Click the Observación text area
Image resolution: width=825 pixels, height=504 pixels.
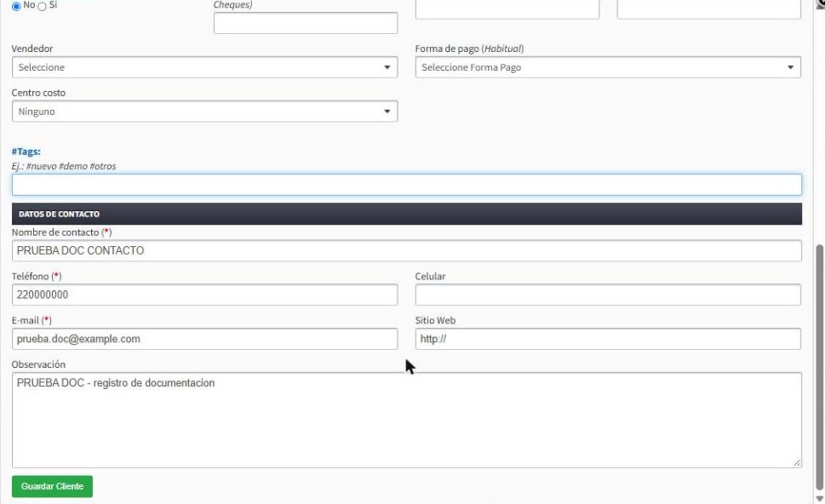407,420
